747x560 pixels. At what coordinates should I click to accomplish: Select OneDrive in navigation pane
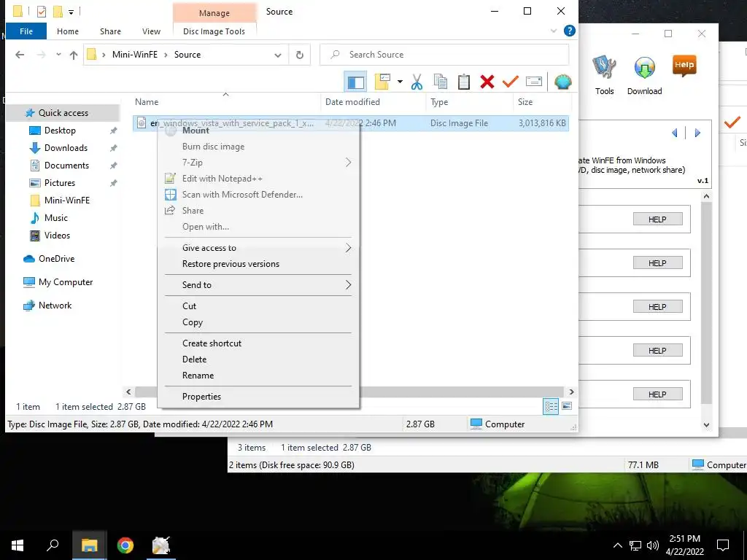coord(56,259)
